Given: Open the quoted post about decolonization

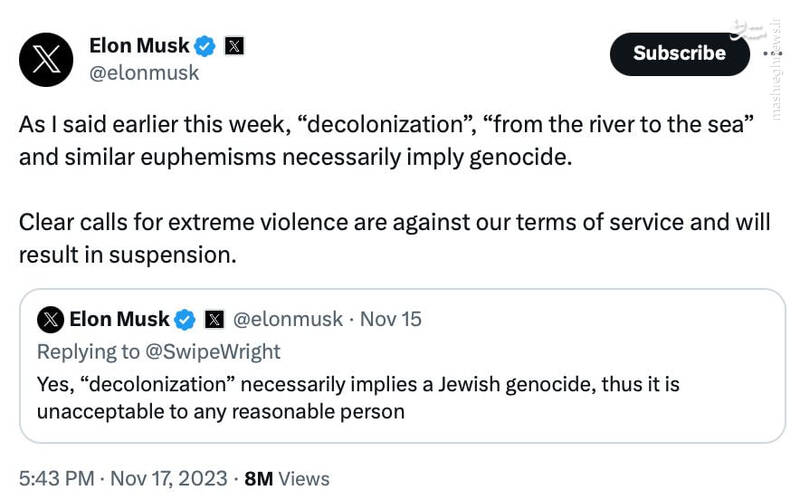Looking at the screenshot, I should (x=400, y=397).
